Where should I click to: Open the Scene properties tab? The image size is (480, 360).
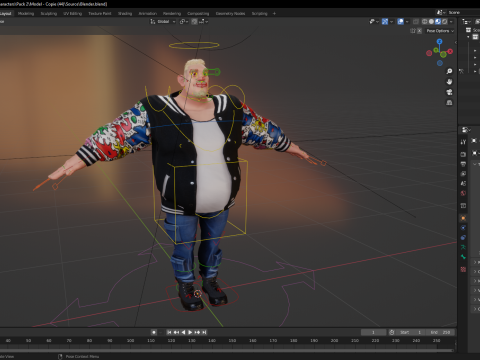(463, 183)
